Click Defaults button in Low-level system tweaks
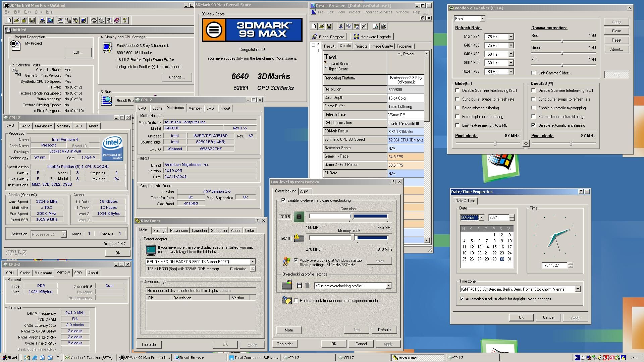The height and width of the screenshot is (362, 644). pos(384,330)
